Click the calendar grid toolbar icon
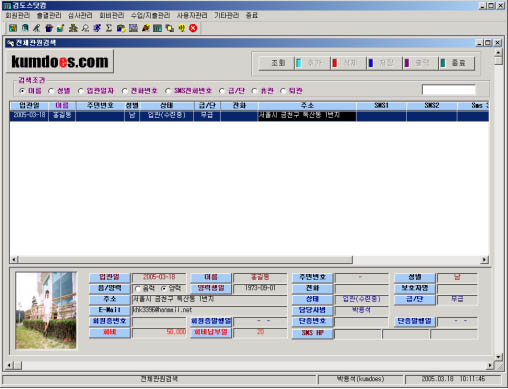508x389 pixels. coord(133,28)
